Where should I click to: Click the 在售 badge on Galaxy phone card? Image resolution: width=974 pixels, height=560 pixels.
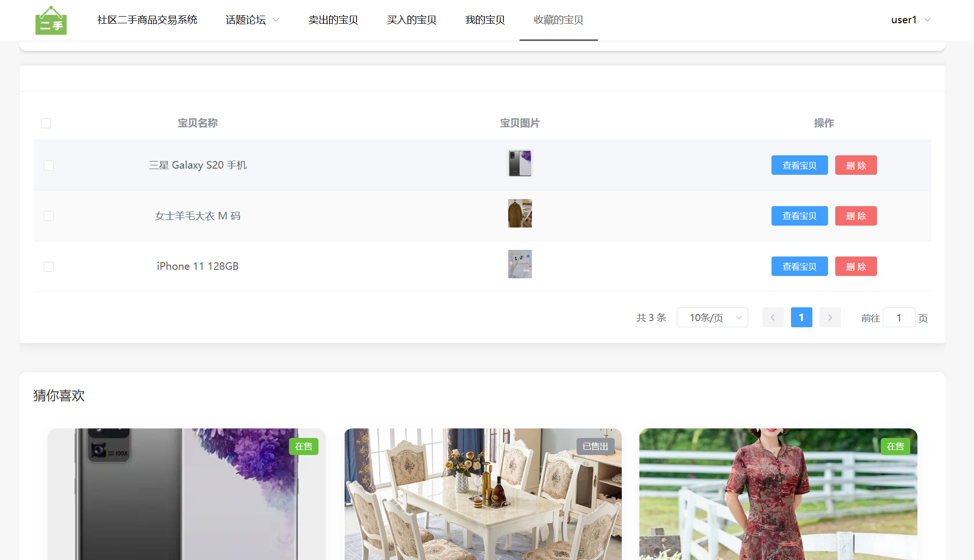[x=304, y=446]
